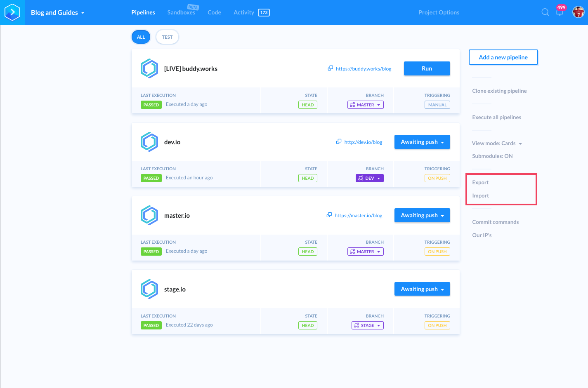
Task: Switch to the Pipelines tab
Action: (143, 12)
